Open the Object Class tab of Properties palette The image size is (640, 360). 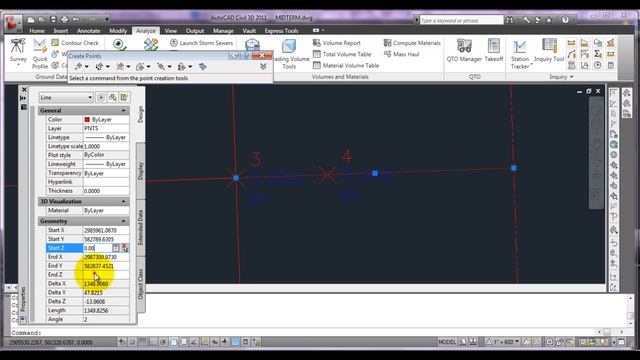click(140, 284)
